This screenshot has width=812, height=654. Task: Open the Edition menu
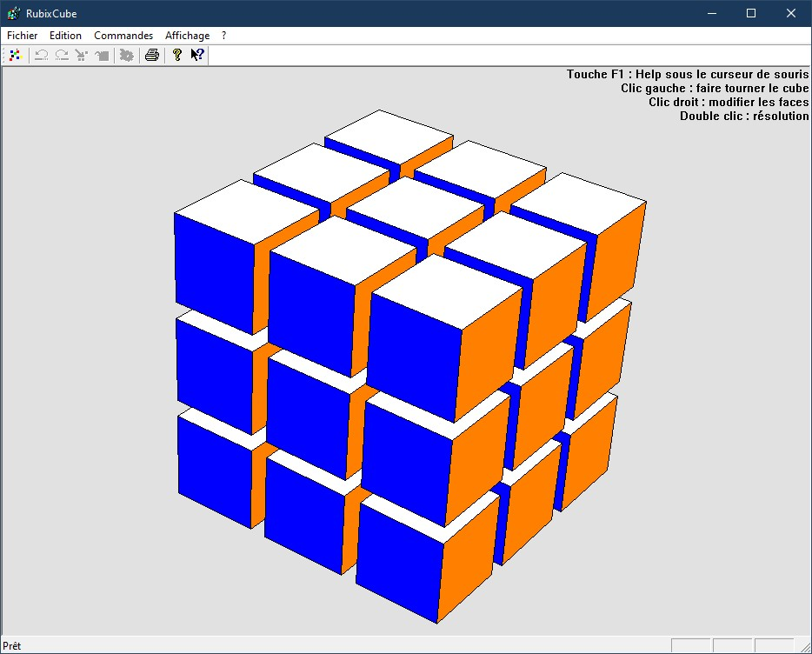tap(65, 36)
